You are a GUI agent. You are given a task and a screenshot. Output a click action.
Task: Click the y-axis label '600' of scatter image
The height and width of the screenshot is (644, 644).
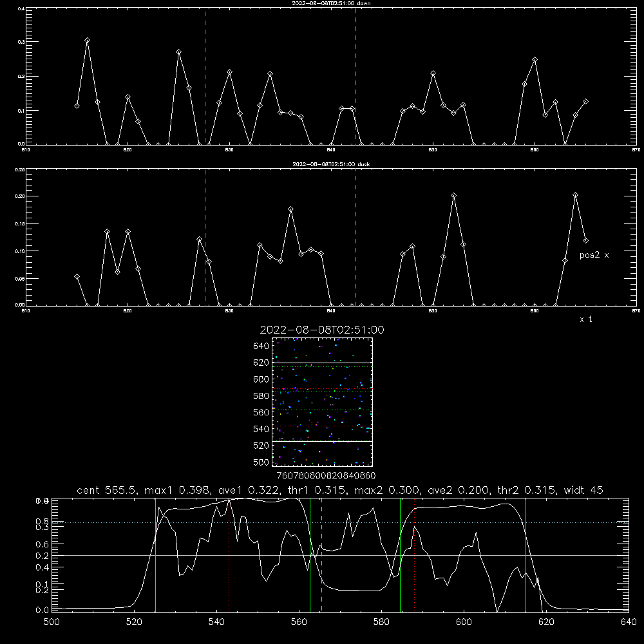[261, 379]
